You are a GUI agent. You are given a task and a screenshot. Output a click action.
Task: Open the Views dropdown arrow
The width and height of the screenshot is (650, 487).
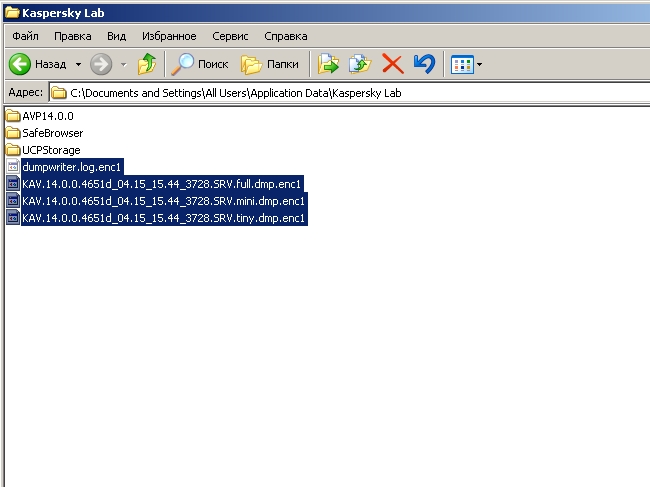479,64
